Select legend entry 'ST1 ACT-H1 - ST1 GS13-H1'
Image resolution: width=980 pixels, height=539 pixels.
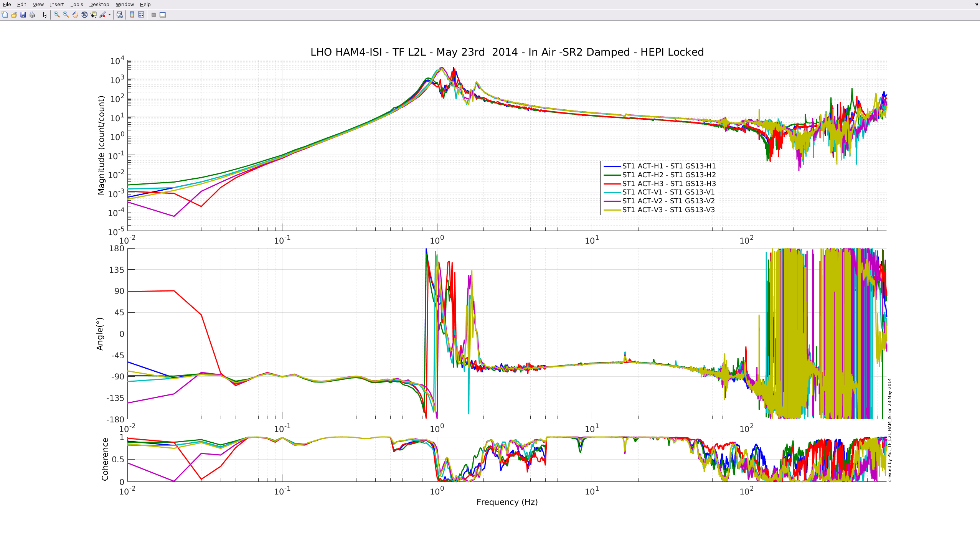pos(669,166)
